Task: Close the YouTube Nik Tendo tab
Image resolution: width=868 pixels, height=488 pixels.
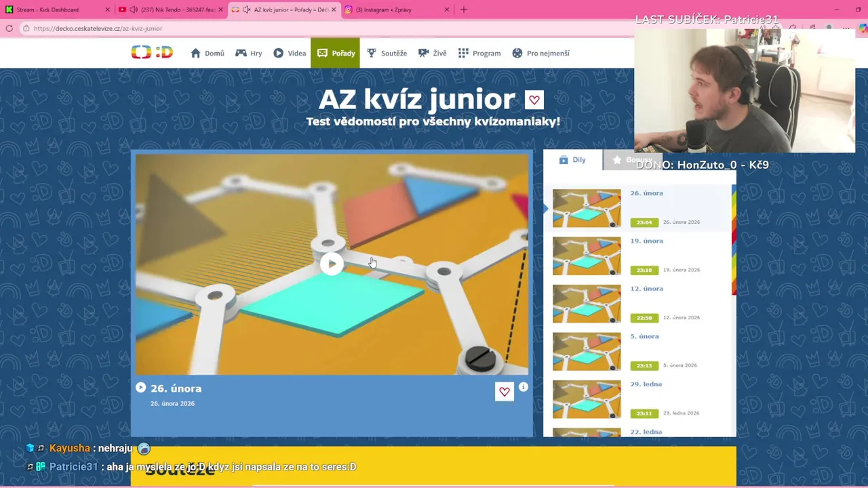Action: pos(220,9)
